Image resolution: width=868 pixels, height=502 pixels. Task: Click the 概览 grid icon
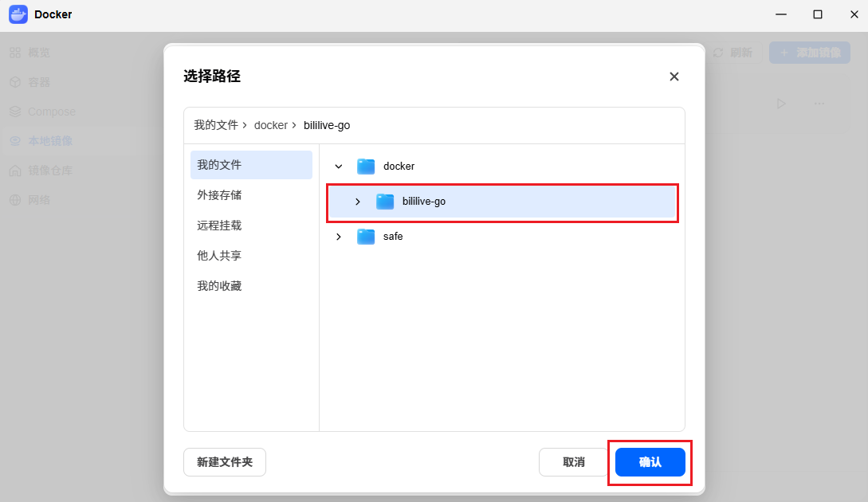click(15, 53)
